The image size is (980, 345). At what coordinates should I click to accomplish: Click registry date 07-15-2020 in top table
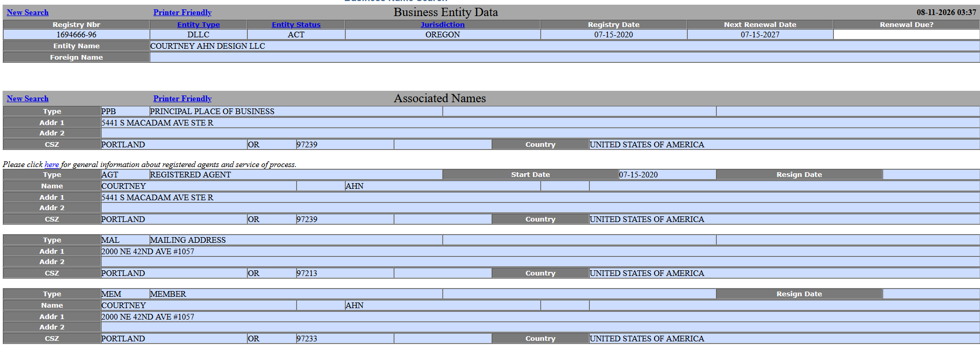point(614,35)
